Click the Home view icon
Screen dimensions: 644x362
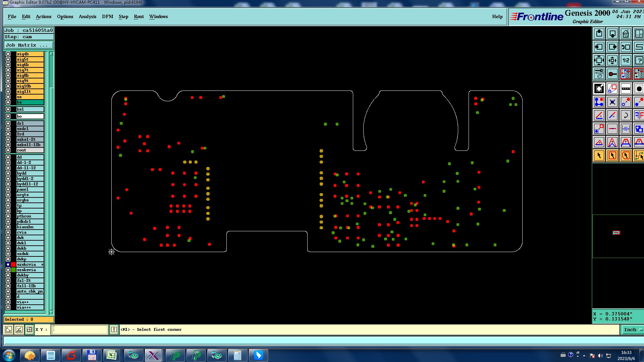pyautogui.click(x=626, y=34)
